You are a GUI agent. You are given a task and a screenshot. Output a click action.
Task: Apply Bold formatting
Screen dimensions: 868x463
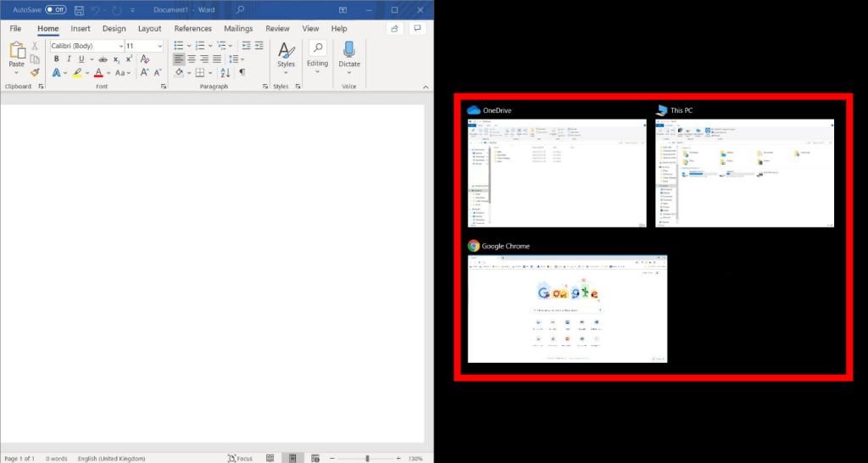pos(57,59)
